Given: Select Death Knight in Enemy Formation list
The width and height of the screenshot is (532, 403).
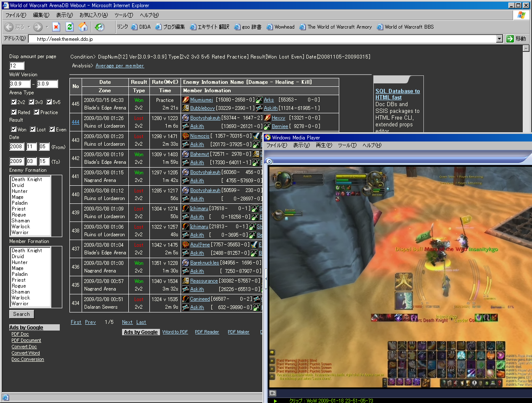Looking at the screenshot, I should pos(27,179).
